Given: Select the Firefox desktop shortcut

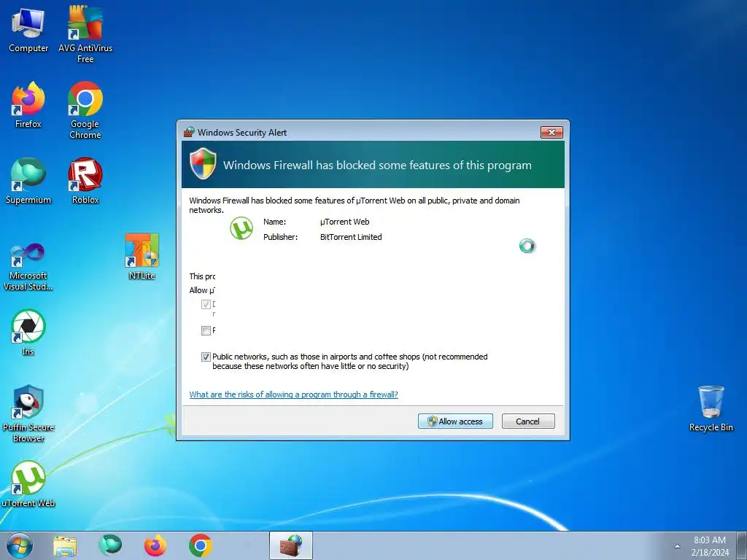Looking at the screenshot, I should [28, 105].
